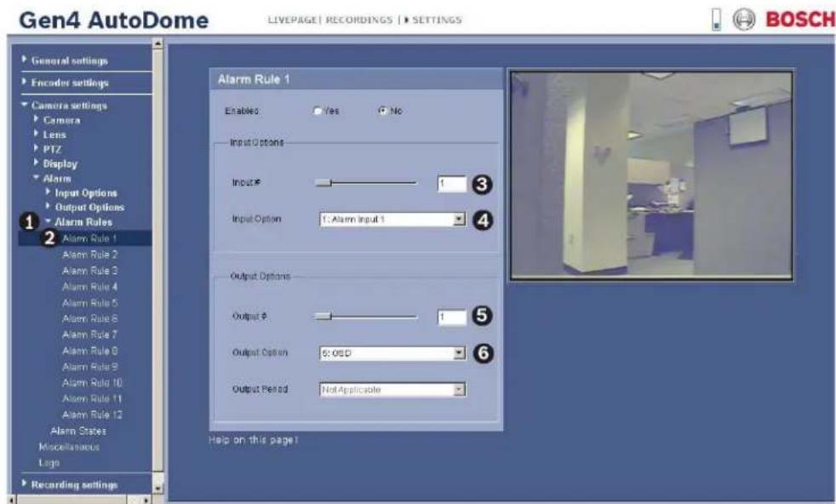This screenshot has width=836, height=504.
Task: Click the live camera preview image
Action: (x=651, y=175)
